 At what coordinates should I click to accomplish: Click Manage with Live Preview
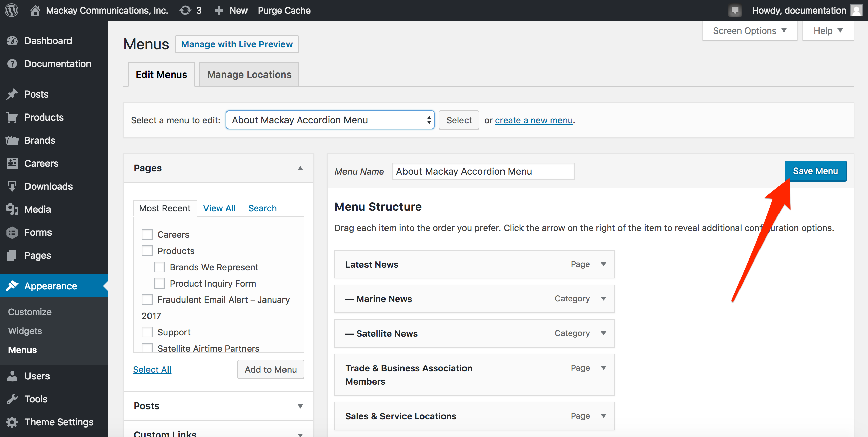237,44
